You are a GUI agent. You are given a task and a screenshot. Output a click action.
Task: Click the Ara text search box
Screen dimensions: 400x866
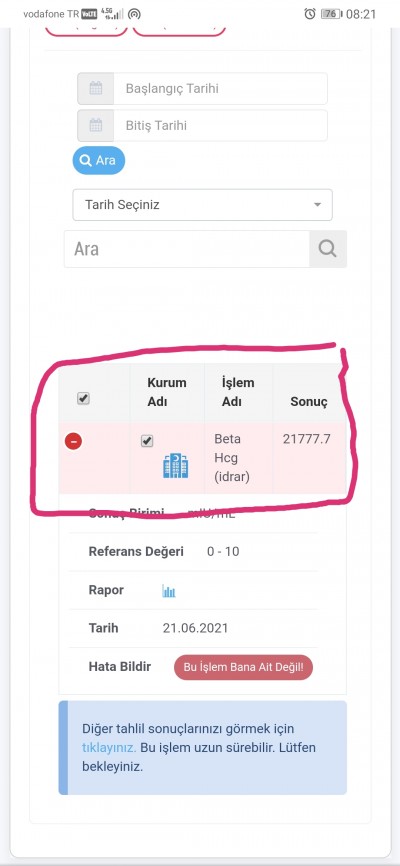point(187,249)
